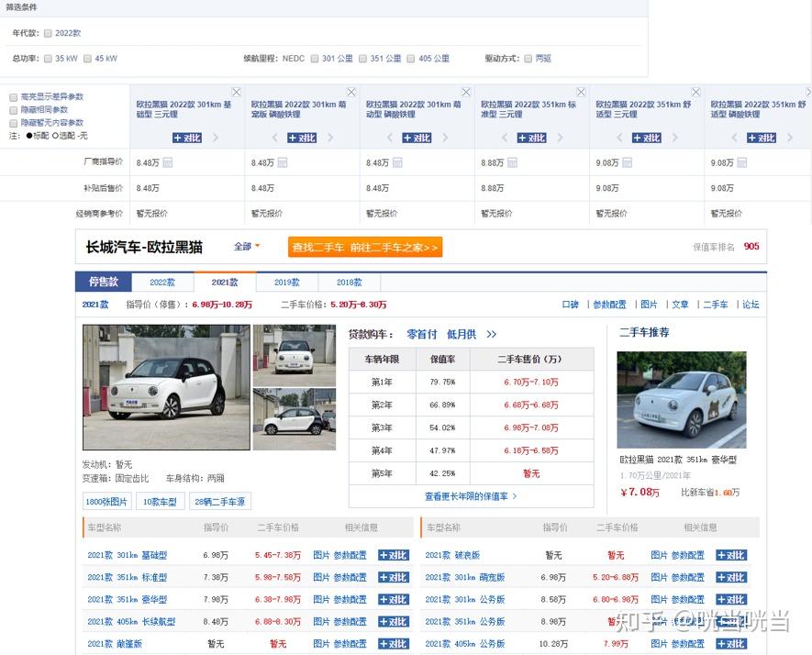Screen dimensions: 812x655
Task: Switch to the 2021款 tab
Action: (x=225, y=283)
